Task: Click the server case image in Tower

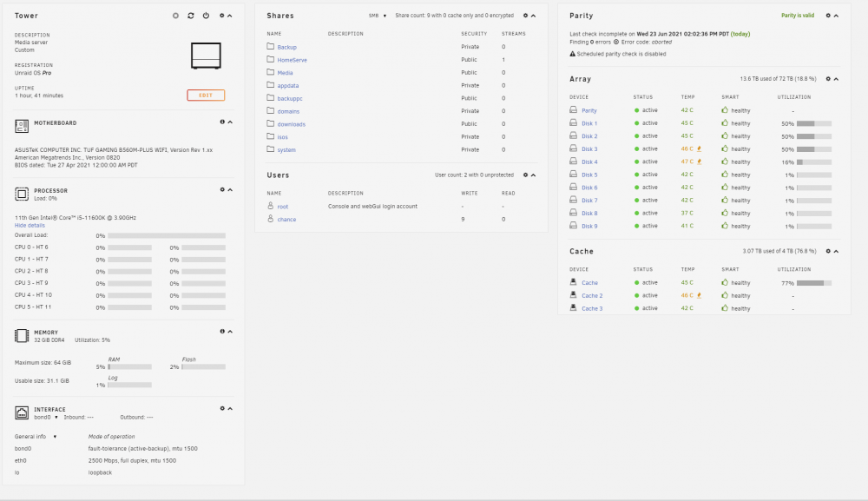Action: (x=206, y=56)
